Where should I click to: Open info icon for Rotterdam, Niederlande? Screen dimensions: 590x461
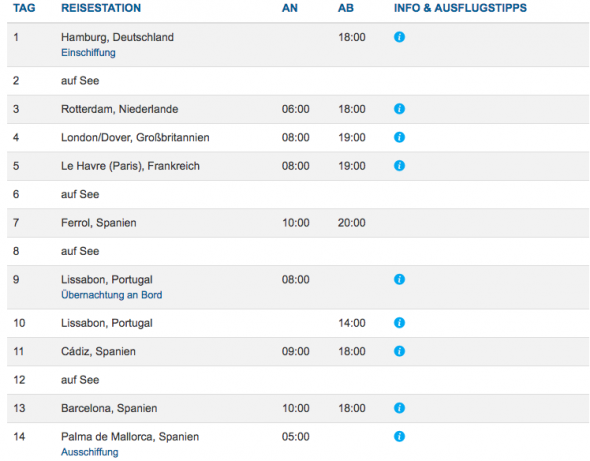(x=399, y=109)
